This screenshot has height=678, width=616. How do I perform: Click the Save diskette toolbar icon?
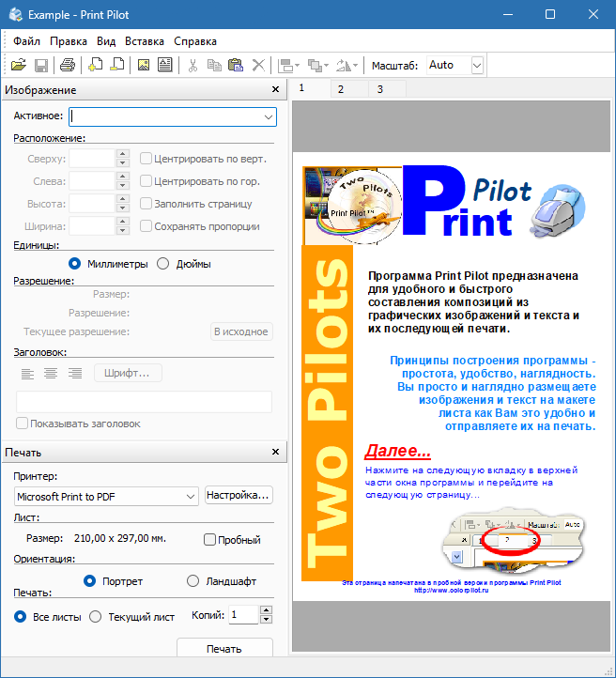coord(41,66)
